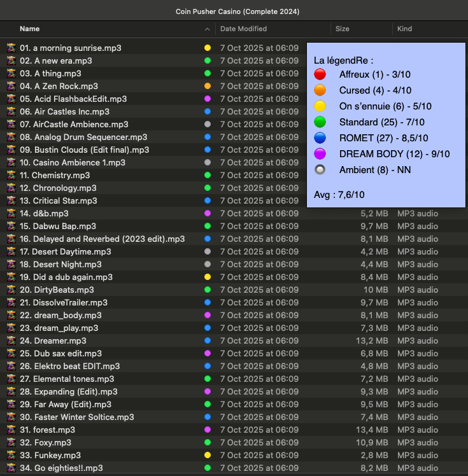Screen dimensions: 468x476
Task: Select icon of 08. Analog Drum Sequencer.mp3
Action: click(11, 137)
